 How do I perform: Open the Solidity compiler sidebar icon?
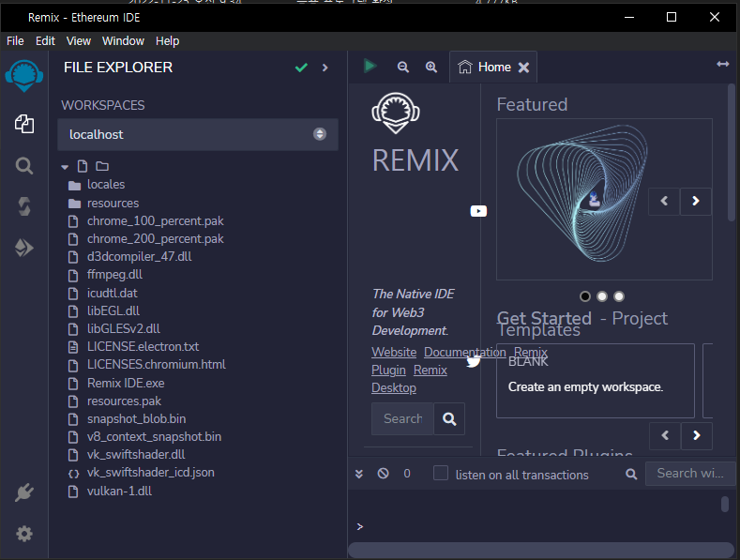pyautogui.click(x=24, y=206)
